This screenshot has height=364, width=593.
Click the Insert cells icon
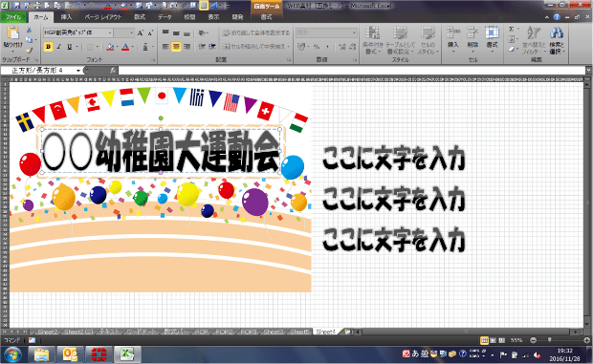pyautogui.click(x=452, y=33)
